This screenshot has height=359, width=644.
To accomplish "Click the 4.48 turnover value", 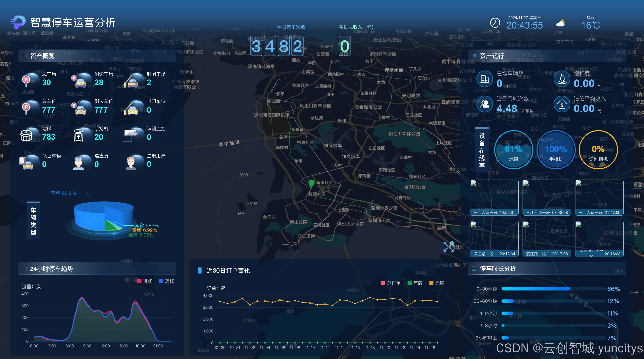I will pos(507,109).
